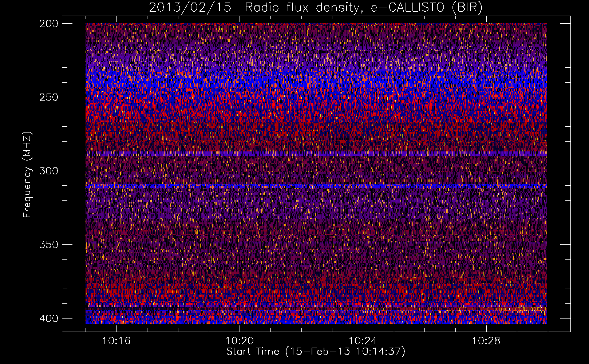Click the 10:16 time tick label
Screen dimensions: 589x364
116,341
